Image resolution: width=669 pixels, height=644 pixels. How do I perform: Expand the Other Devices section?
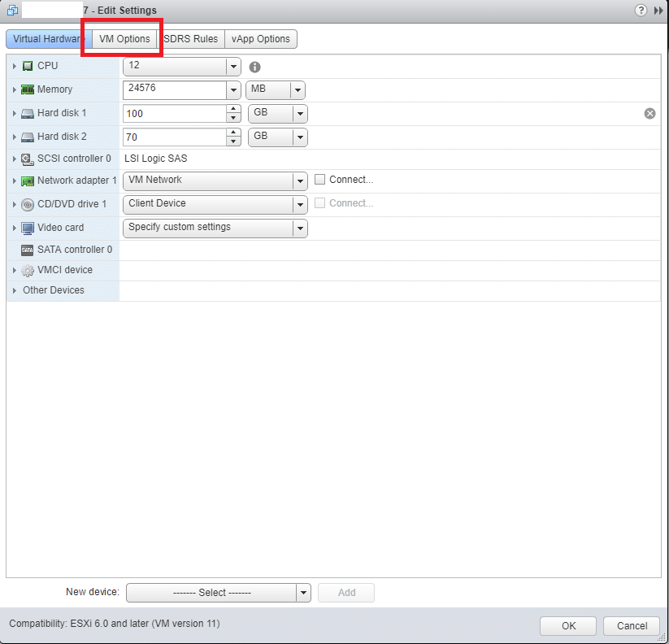pyautogui.click(x=14, y=290)
